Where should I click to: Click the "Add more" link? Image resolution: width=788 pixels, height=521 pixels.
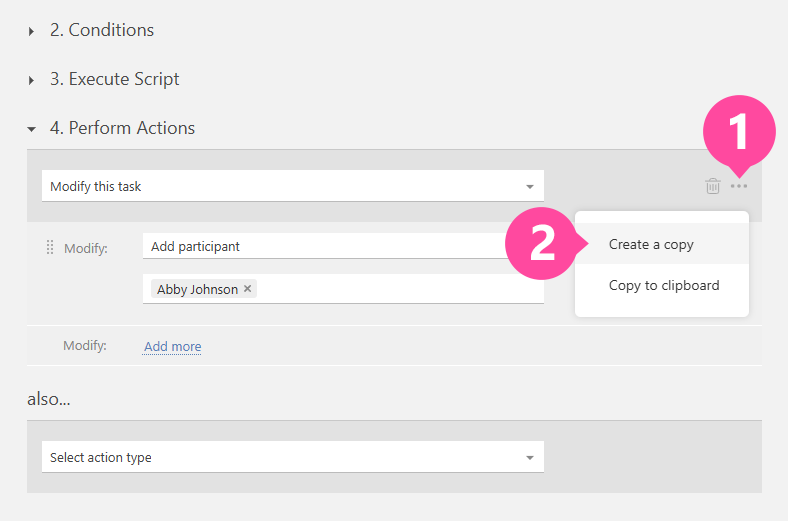[172, 347]
